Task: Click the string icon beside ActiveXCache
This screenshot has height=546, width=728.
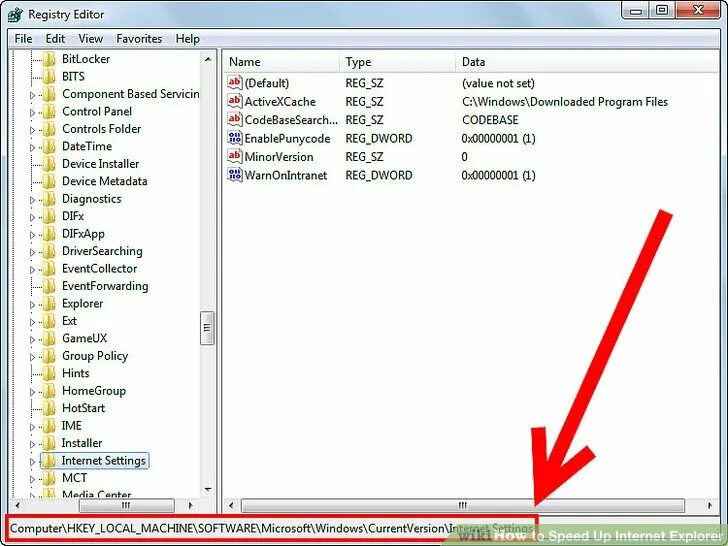Action: pos(234,101)
